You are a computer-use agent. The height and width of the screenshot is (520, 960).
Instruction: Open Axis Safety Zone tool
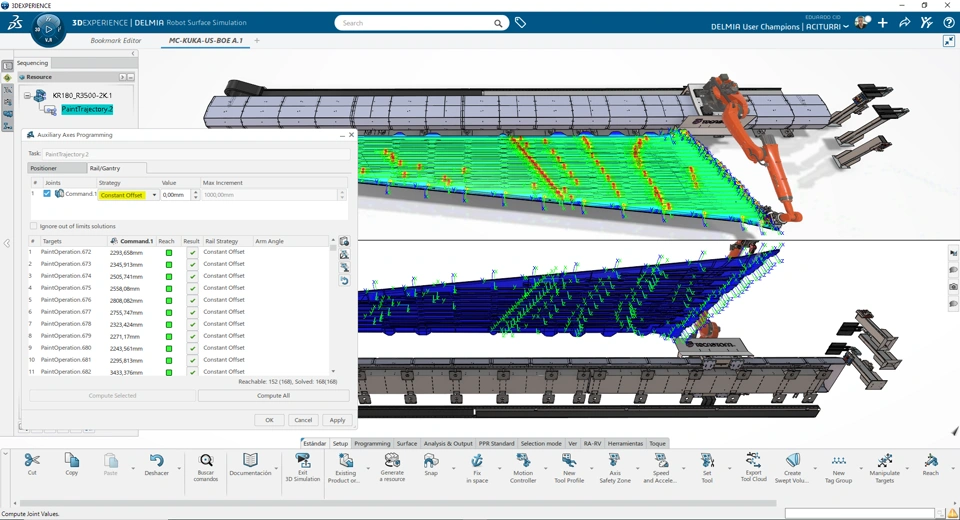(x=615, y=461)
